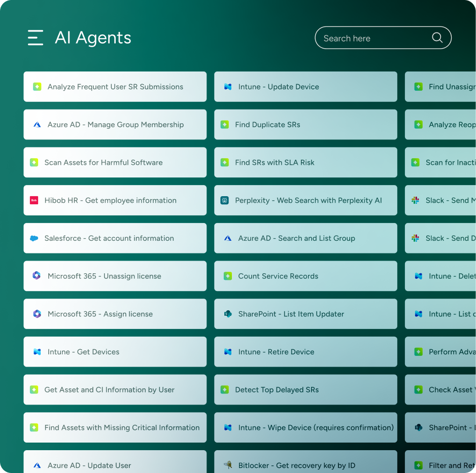Click the Hibob HR red Bob icon

pyautogui.click(x=34, y=200)
